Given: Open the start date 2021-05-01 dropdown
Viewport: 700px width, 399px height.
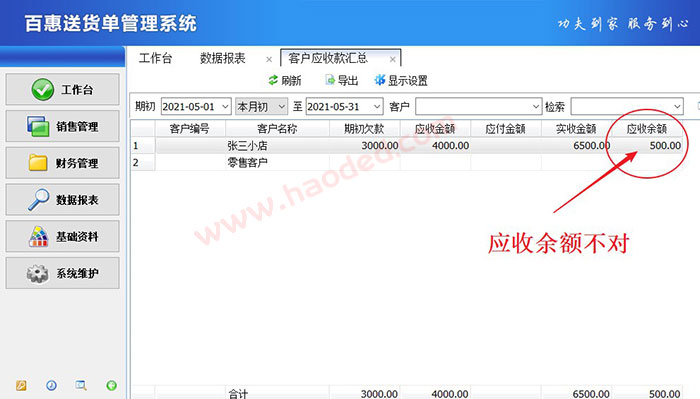Looking at the screenshot, I should 225,107.
